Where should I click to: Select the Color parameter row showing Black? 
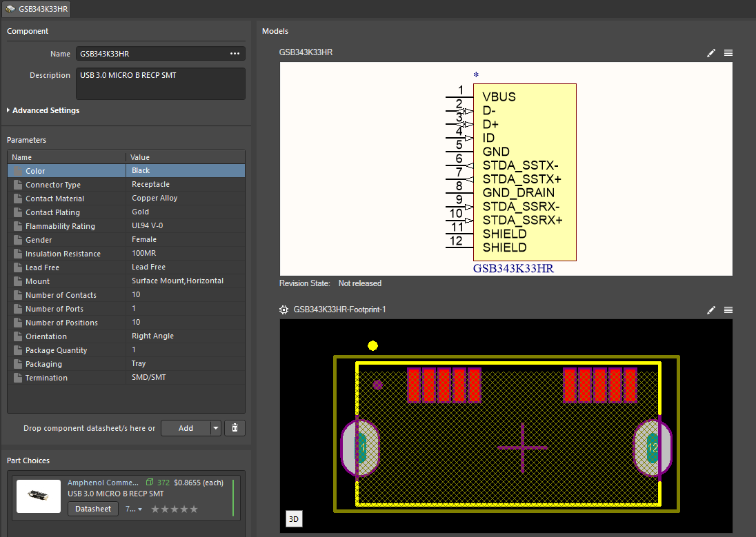[66, 170]
